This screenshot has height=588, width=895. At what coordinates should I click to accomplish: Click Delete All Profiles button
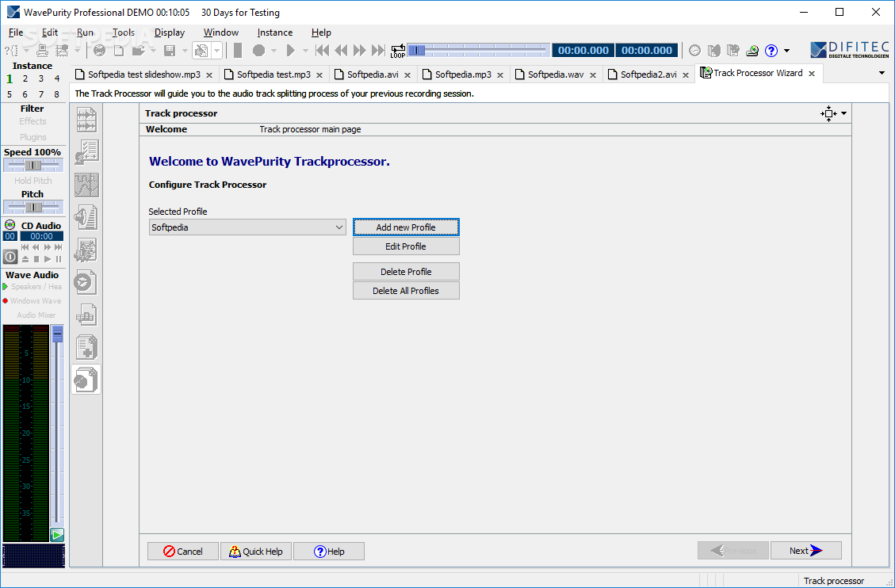406,291
